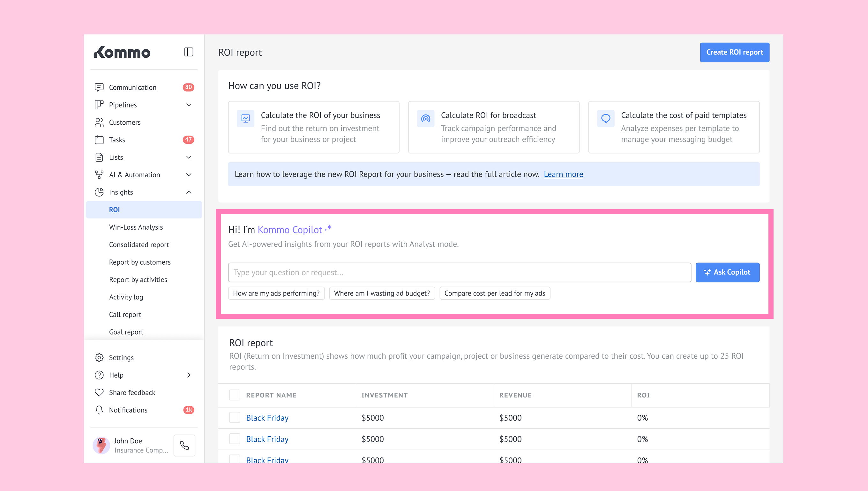Viewport: 868px width, 491px height.
Task: Open Report by customers
Action: click(140, 262)
